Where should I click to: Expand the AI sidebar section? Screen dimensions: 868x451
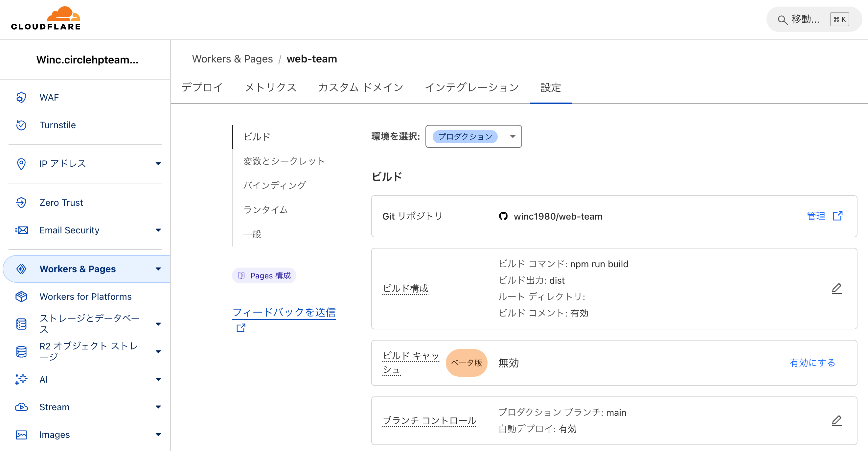(x=158, y=379)
